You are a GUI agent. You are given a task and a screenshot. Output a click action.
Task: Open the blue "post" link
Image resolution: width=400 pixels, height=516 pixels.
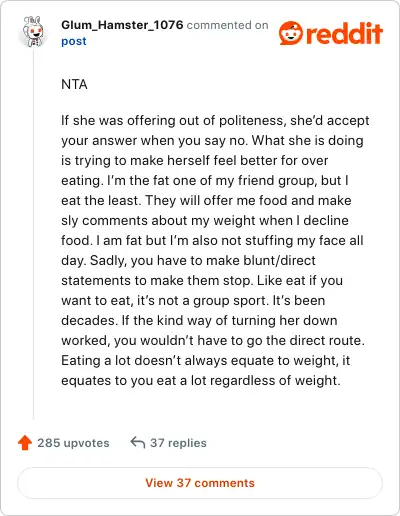point(74,41)
